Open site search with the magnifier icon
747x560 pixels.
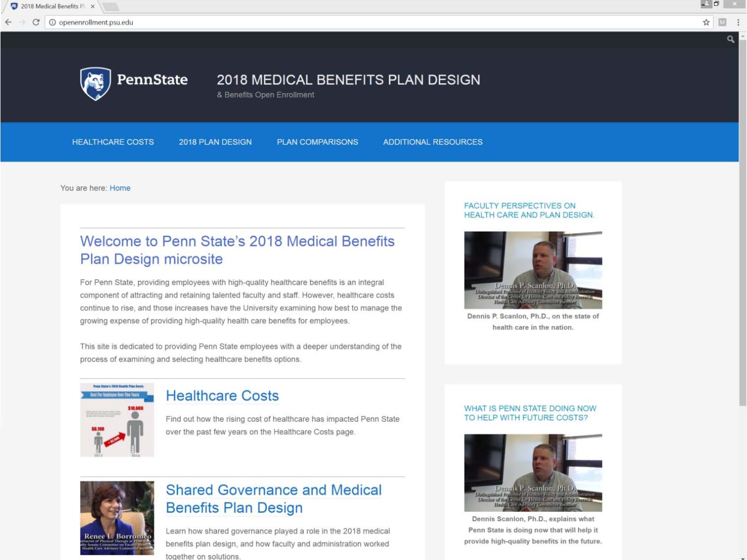pyautogui.click(x=731, y=39)
